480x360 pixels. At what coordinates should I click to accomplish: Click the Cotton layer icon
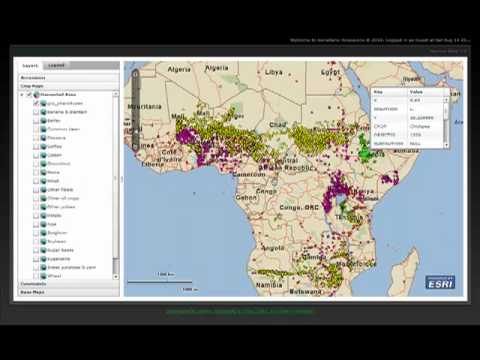tap(43, 155)
